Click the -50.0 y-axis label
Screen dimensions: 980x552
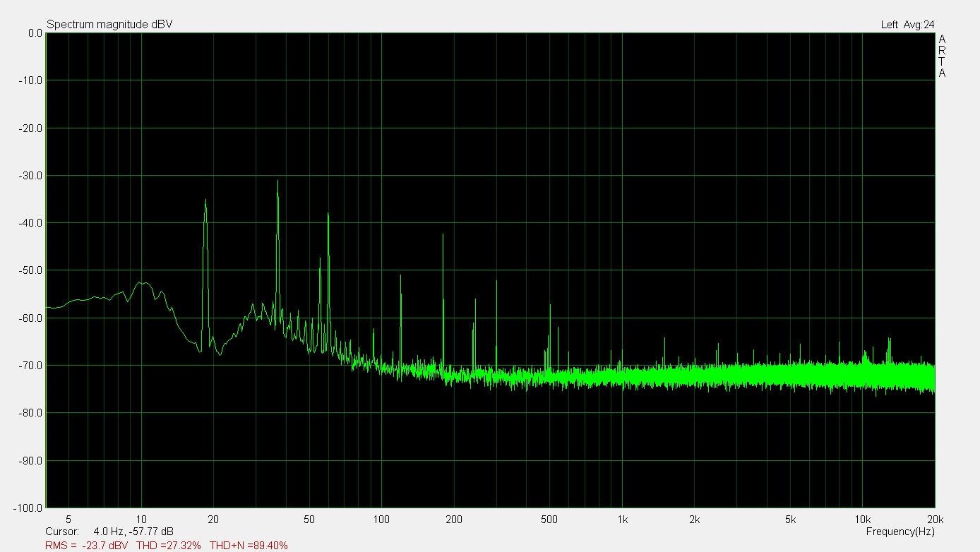coord(31,270)
